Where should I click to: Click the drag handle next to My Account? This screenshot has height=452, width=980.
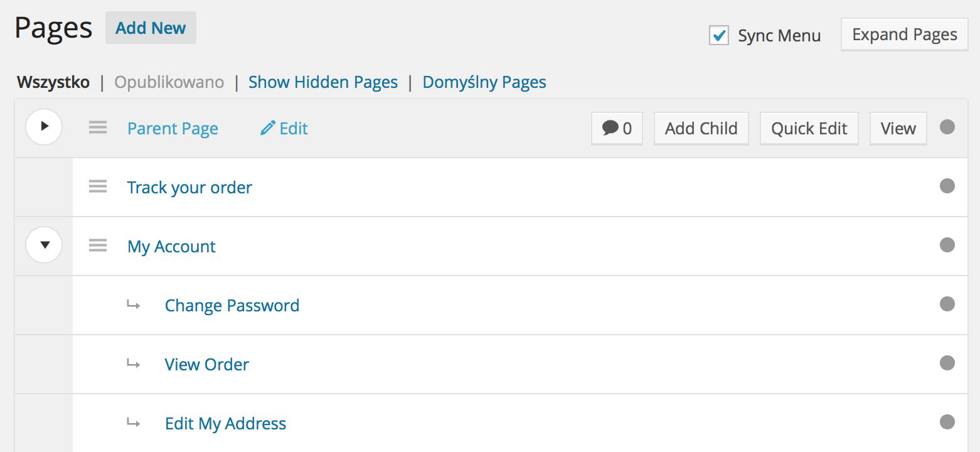[x=98, y=245]
